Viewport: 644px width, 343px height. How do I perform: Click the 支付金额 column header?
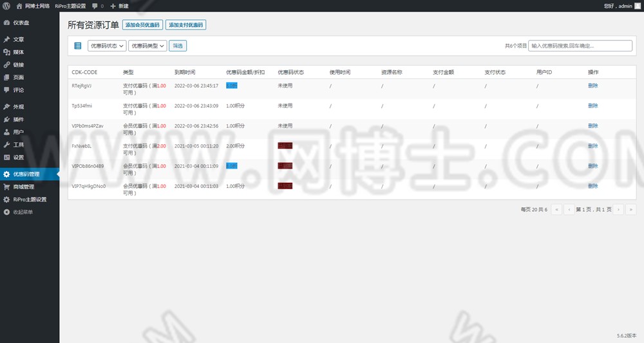(443, 72)
